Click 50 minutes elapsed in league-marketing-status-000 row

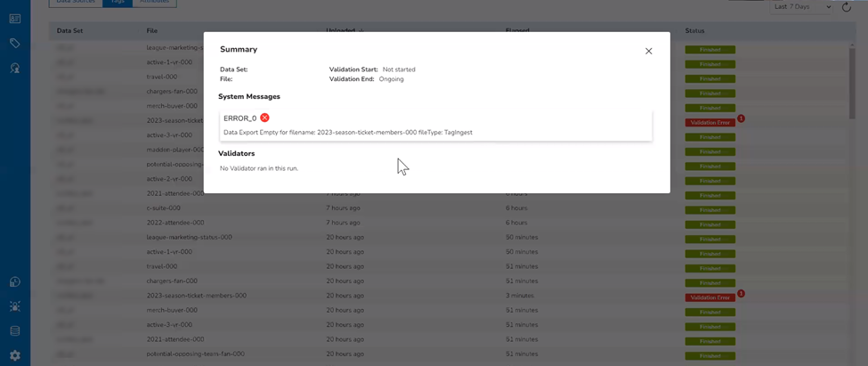pyautogui.click(x=522, y=237)
